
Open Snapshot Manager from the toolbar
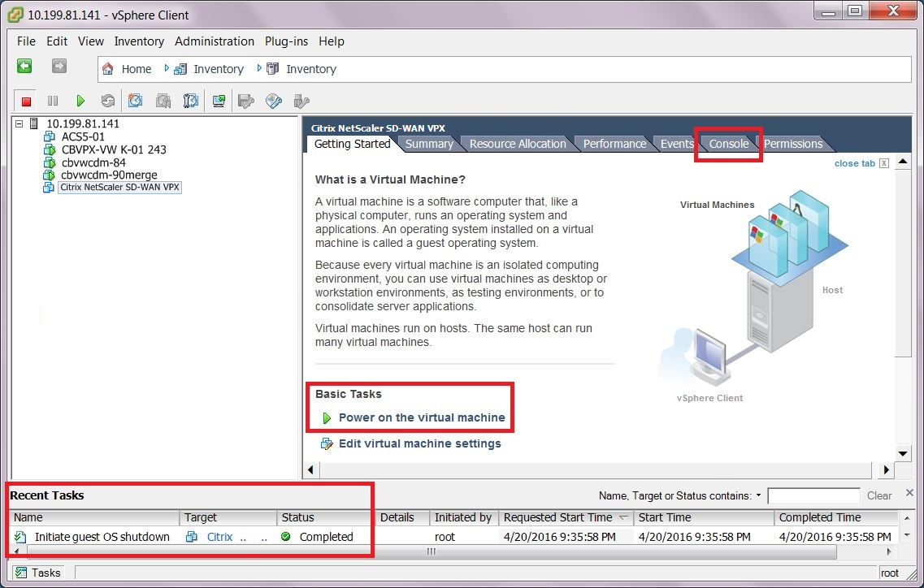[x=190, y=102]
